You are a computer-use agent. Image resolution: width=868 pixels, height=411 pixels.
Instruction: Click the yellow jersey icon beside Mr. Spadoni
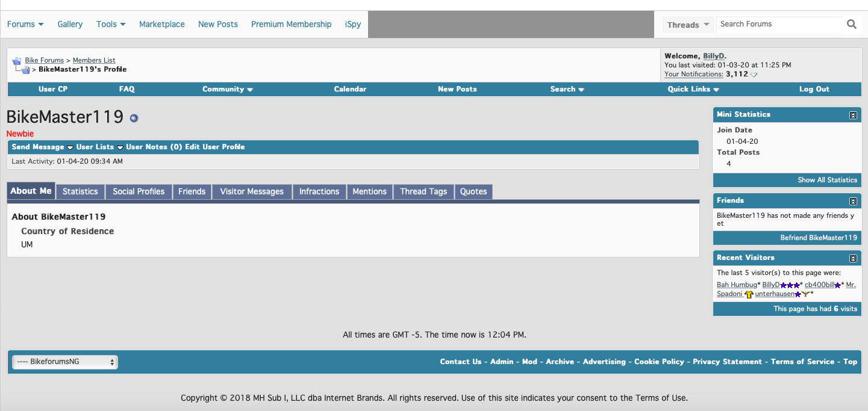[749, 294]
